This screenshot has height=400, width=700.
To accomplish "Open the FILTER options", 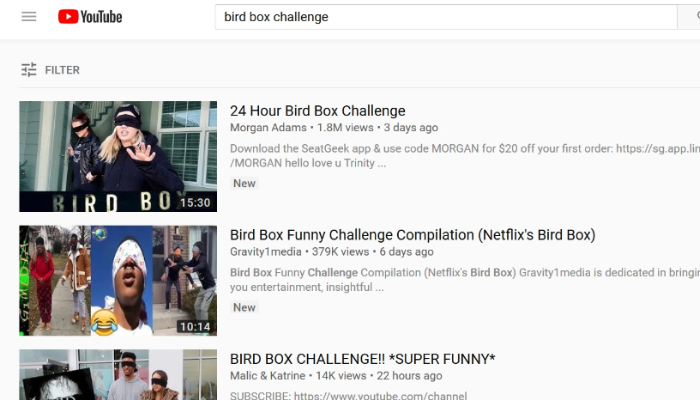I will [62, 70].
